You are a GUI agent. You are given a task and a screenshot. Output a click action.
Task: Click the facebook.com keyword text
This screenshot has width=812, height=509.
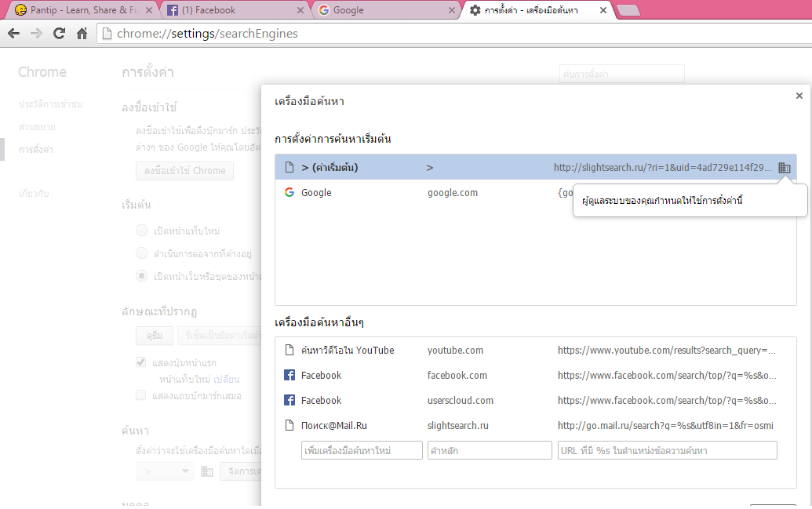tap(457, 375)
